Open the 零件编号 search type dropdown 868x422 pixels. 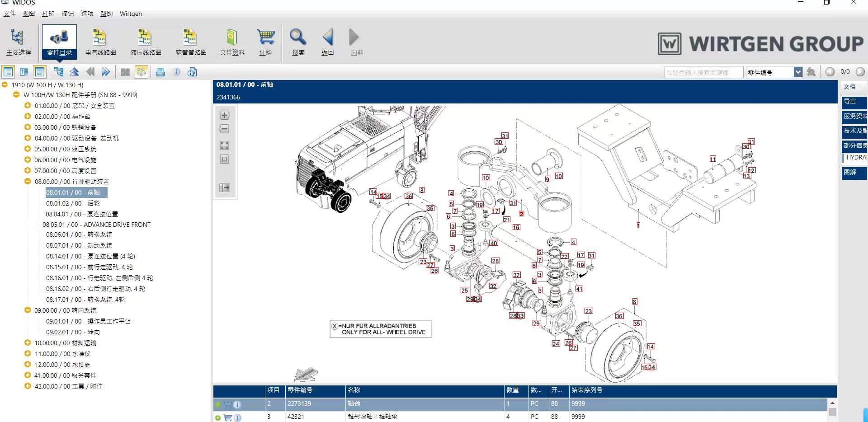(798, 72)
